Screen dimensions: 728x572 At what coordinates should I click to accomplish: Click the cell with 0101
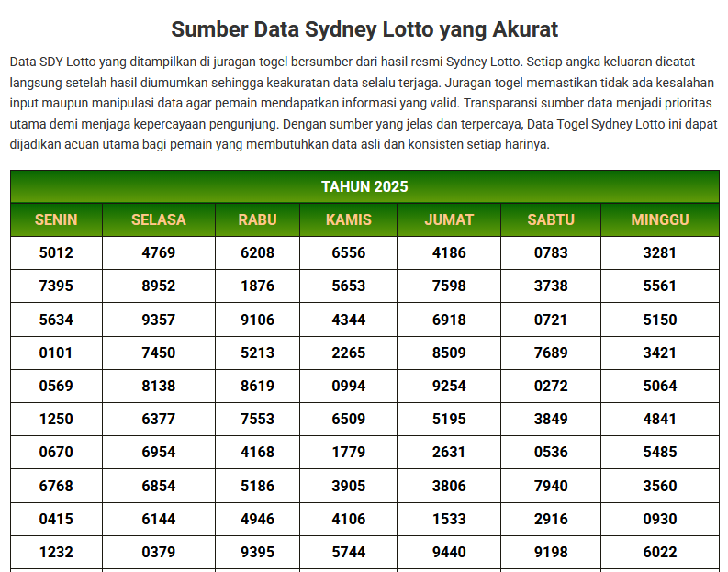click(x=56, y=353)
